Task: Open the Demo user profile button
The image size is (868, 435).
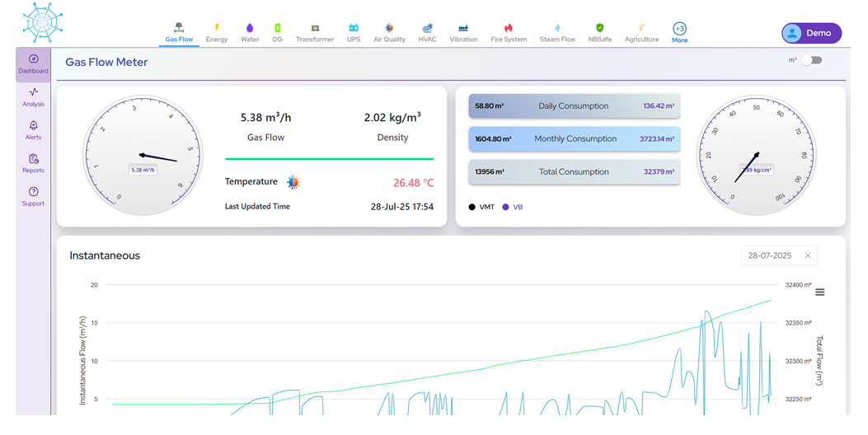Action: tap(812, 33)
